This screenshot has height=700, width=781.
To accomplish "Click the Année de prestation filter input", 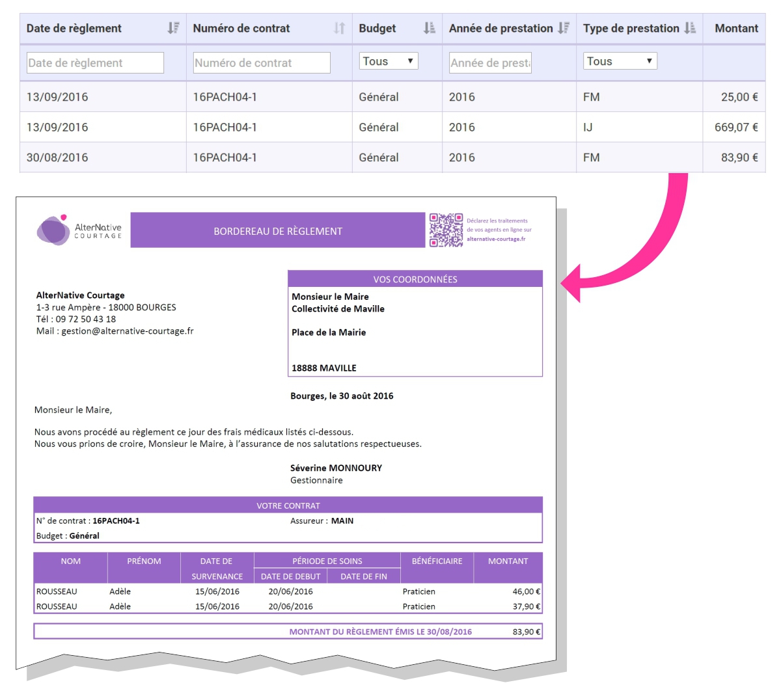I will point(491,63).
